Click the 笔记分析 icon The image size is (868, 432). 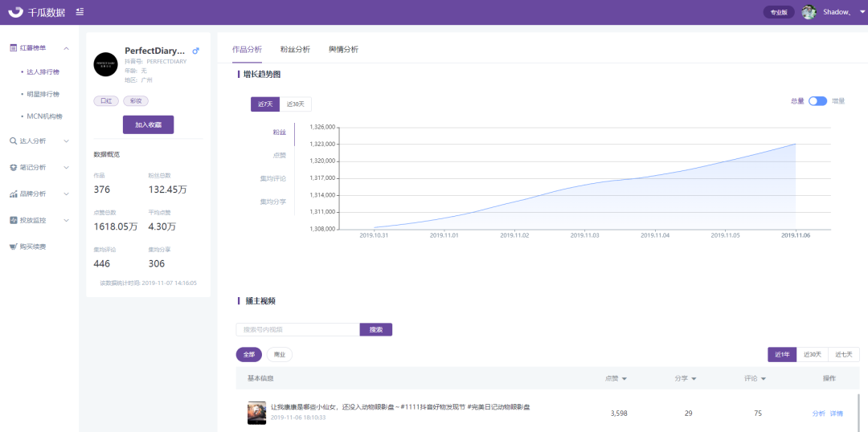[x=14, y=168]
